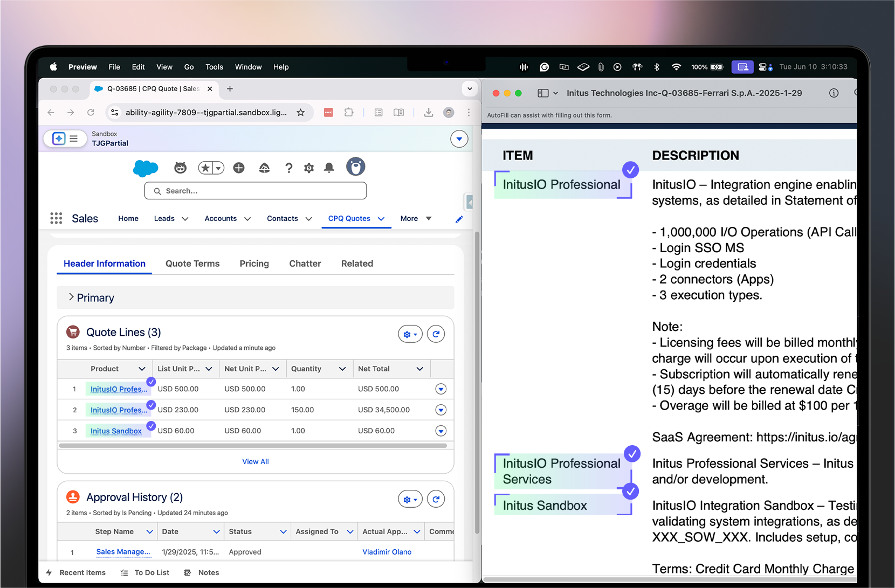Open To Do List utility
895x588 pixels.
point(145,572)
